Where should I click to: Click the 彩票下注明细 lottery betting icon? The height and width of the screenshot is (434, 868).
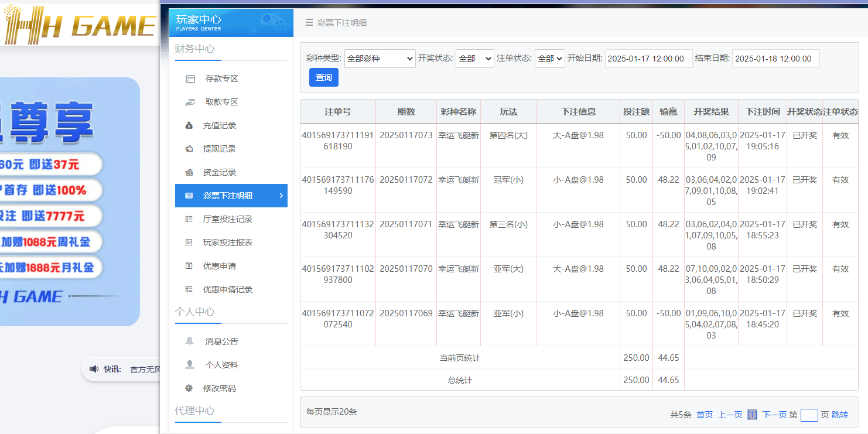(190, 196)
